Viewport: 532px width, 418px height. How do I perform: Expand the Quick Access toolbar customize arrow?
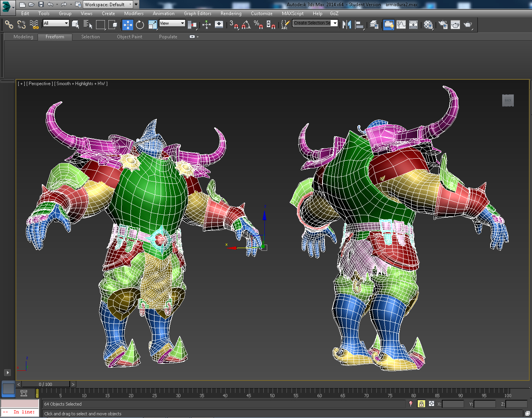click(136, 5)
